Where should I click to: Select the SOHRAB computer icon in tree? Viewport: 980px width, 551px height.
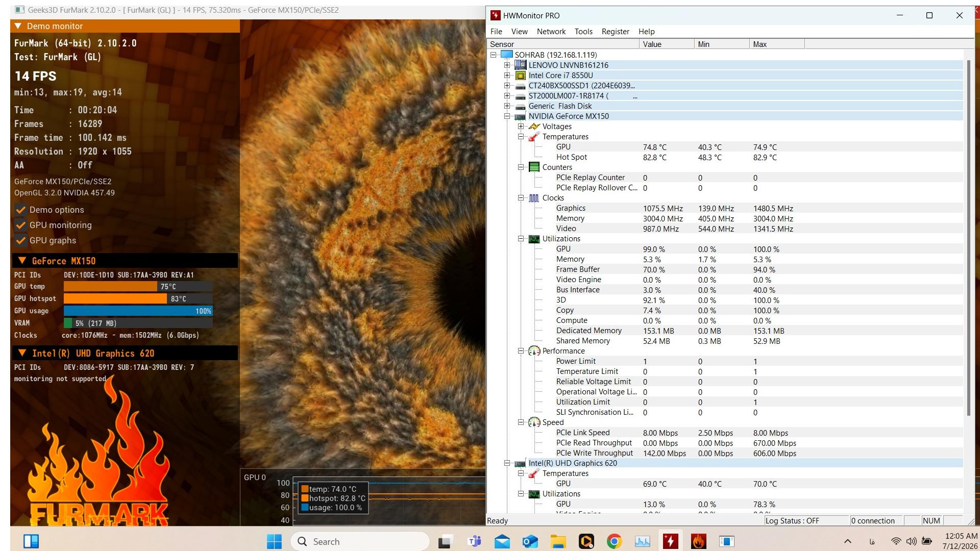click(x=506, y=55)
